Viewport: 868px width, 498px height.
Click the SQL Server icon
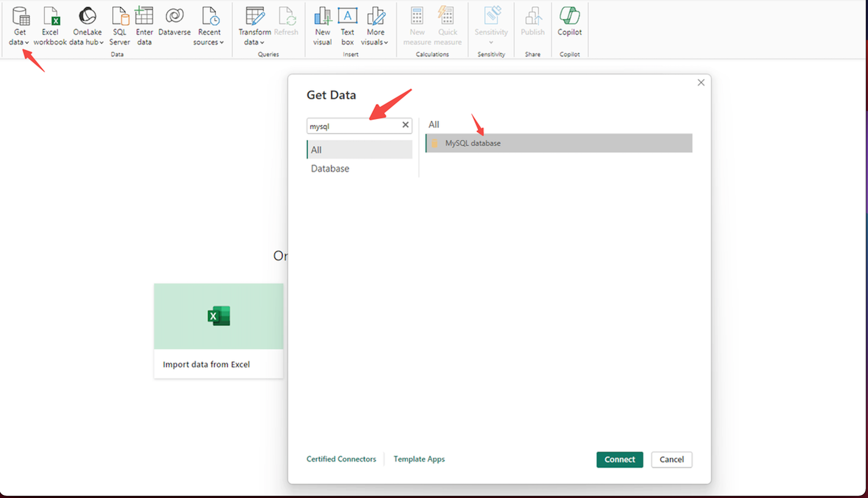tap(120, 17)
